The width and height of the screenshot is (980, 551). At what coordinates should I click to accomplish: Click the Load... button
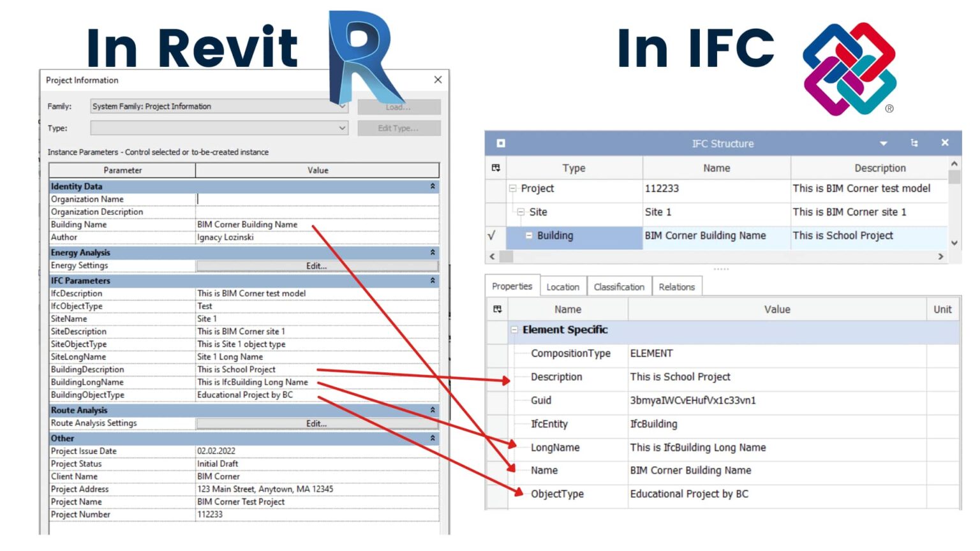pyautogui.click(x=399, y=107)
